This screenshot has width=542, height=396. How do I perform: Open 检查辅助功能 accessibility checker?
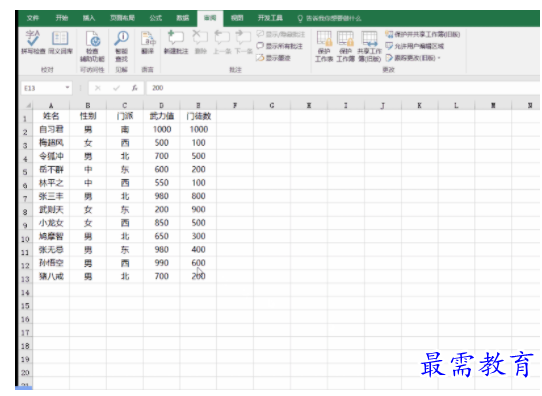pyautogui.click(x=92, y=46)
